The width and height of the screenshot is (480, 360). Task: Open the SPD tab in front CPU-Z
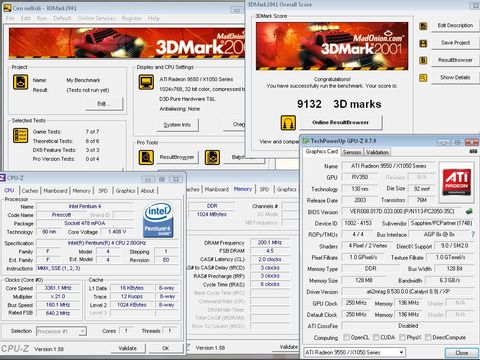(103, 191)
